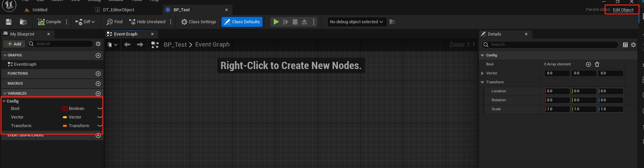The width and height of the screenshot is (644, 168).
Task: Click the Find toolbar button
Action: point(114,22)
